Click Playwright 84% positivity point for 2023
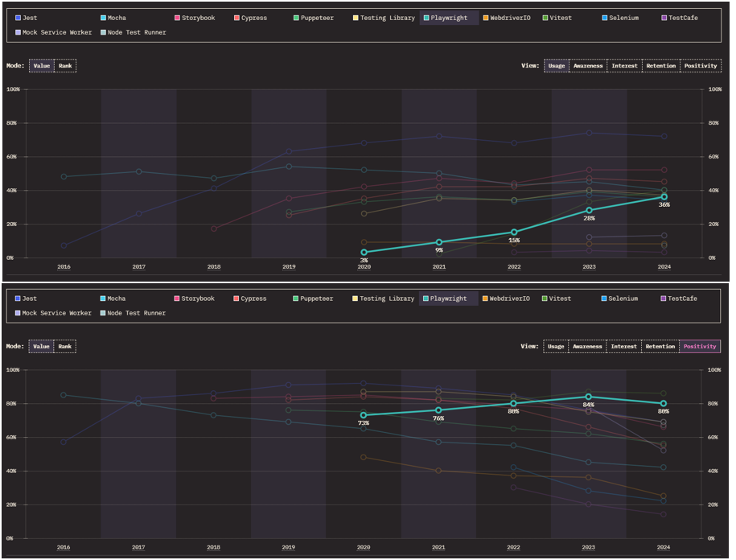The height and width of the screenshot is (560, 736). [589, 397]
